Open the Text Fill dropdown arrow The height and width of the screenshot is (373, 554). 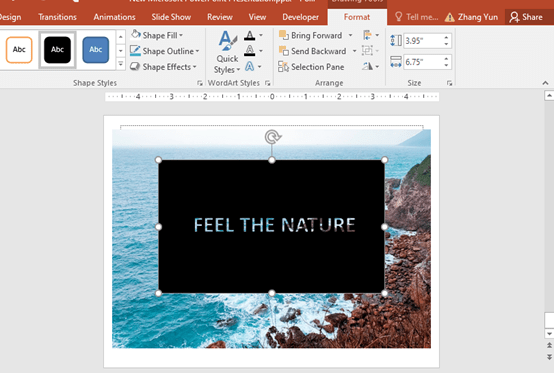click(x=261, y=35)
